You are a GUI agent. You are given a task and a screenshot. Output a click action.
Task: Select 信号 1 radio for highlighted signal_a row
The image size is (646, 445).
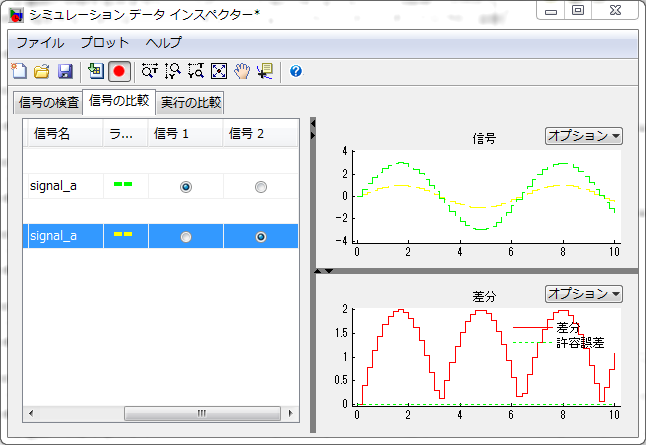click(186, 237)
